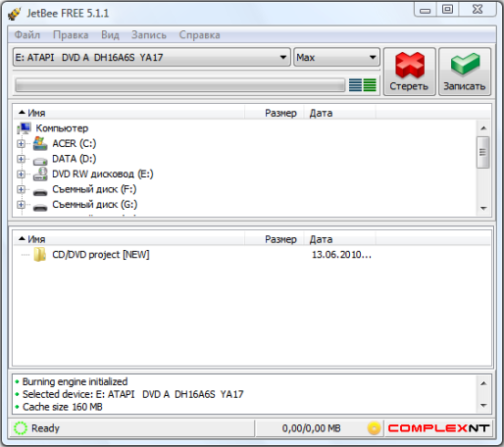Viewport: 504px width, 447px height.
Task: Click the JetBee bee title bar icon
Action: click(x=15, y=14)
